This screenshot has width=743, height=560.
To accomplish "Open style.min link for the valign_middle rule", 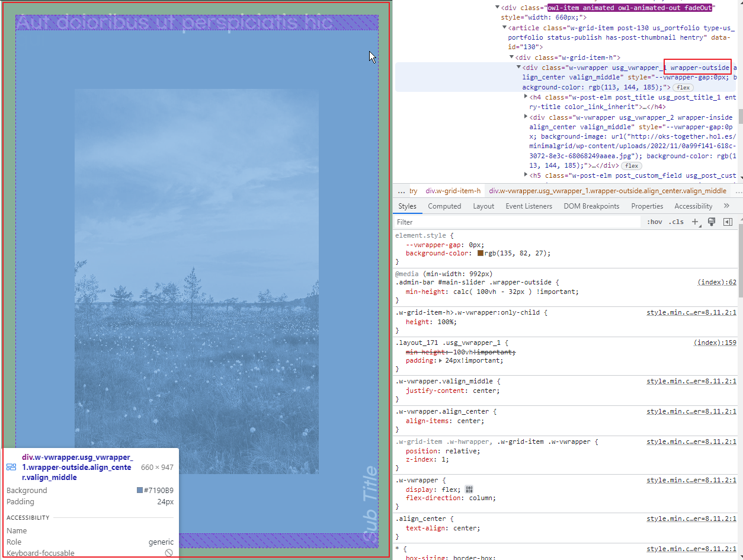I will [x=691, y=382].
